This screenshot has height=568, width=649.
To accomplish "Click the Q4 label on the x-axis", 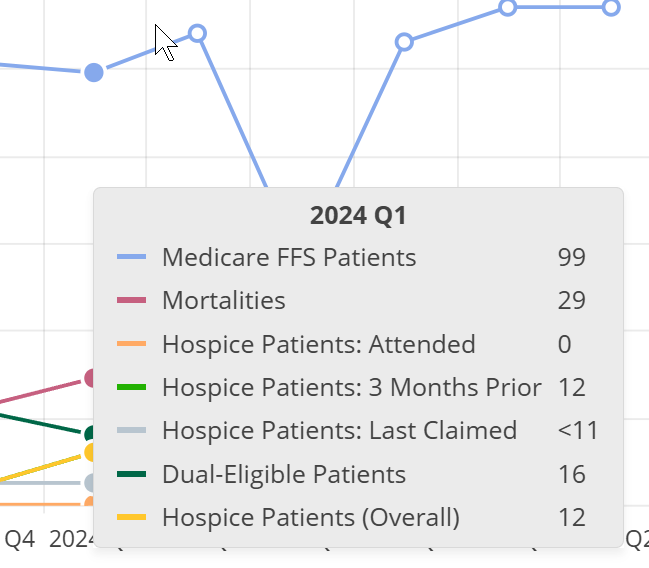I will (x=20, y=540).
